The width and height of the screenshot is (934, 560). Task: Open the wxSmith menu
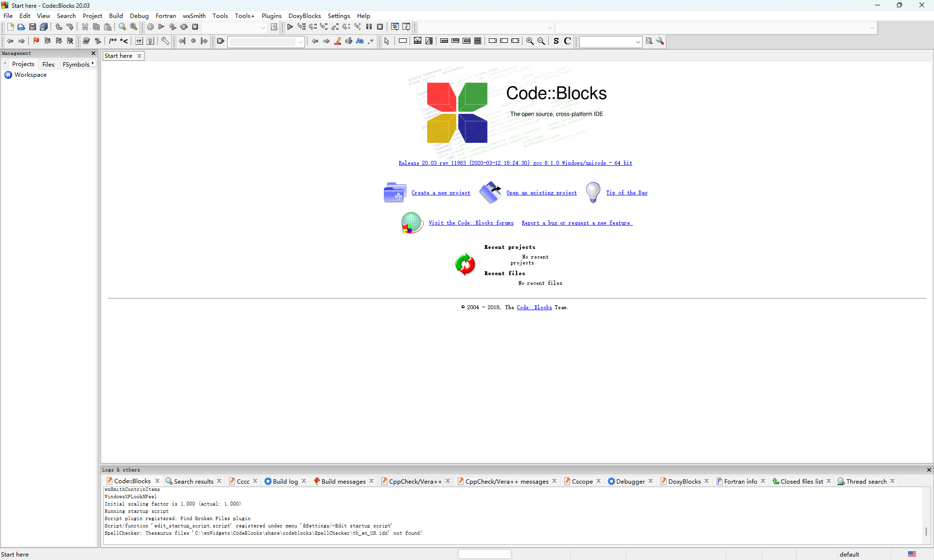pos(194,16)
